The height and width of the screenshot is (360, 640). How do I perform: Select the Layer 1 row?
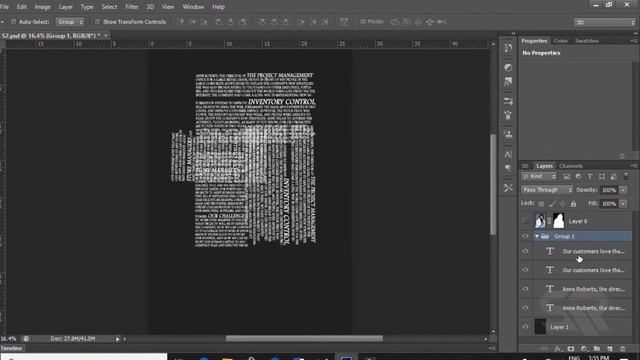(x=575, y=327)
